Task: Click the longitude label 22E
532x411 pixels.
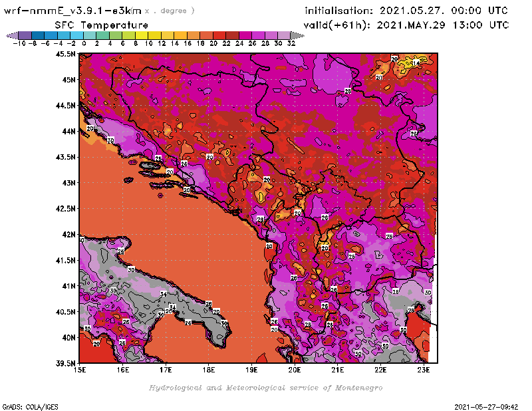Action: tap(380, 370)
